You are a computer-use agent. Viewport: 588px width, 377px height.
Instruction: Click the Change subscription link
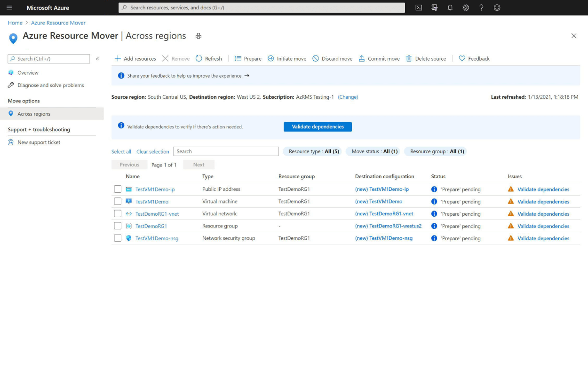pyautogui.click(x=348, y=97)
